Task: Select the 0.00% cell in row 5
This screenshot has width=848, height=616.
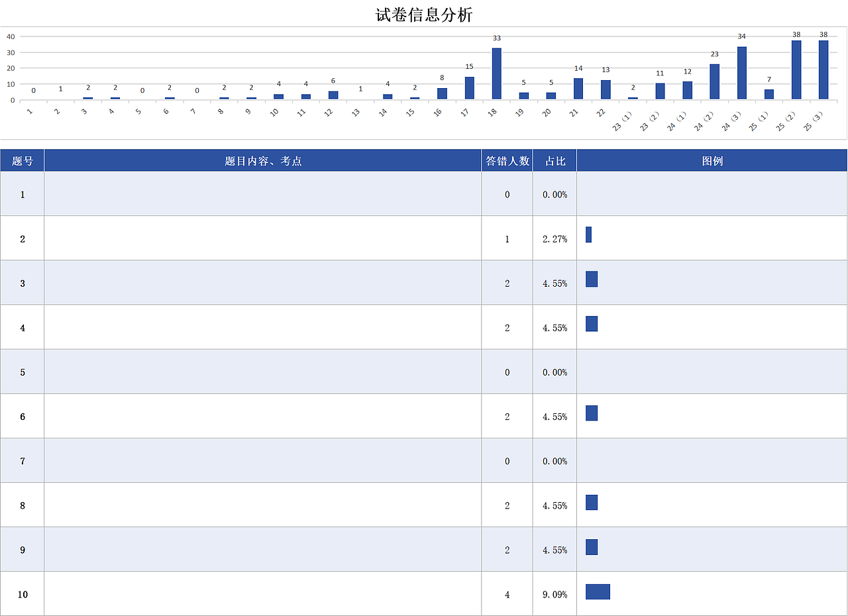Action: click(x=555, y=372)
